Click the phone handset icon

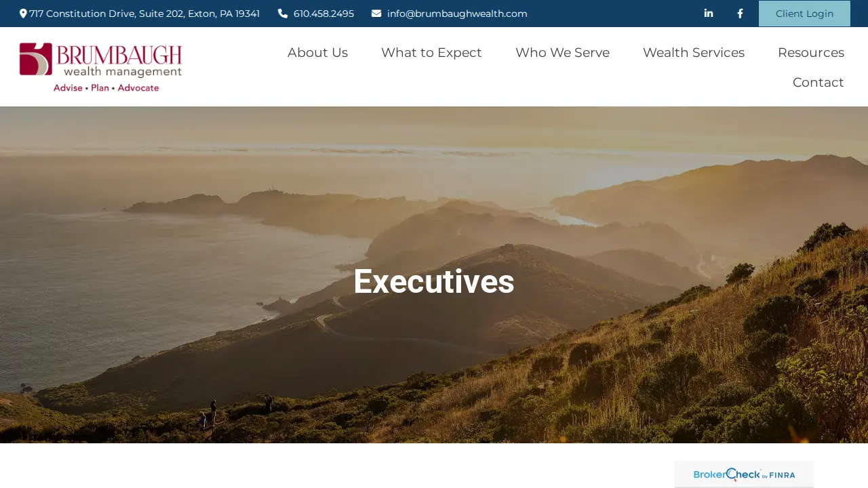pos(283,14)
